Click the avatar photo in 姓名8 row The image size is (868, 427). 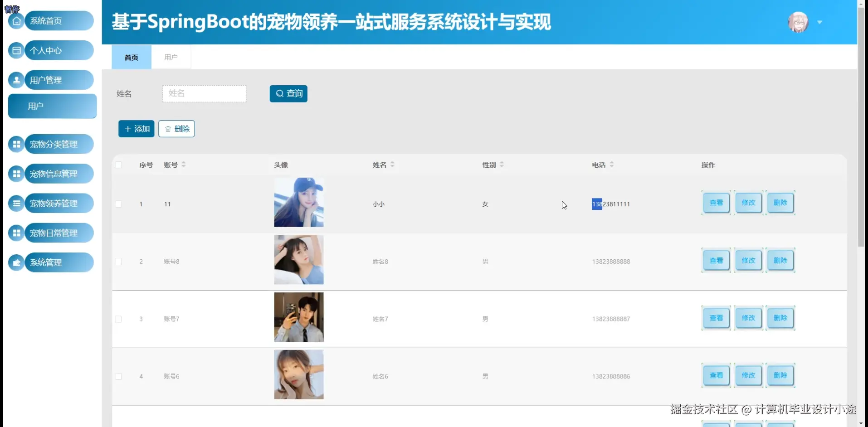299,260
